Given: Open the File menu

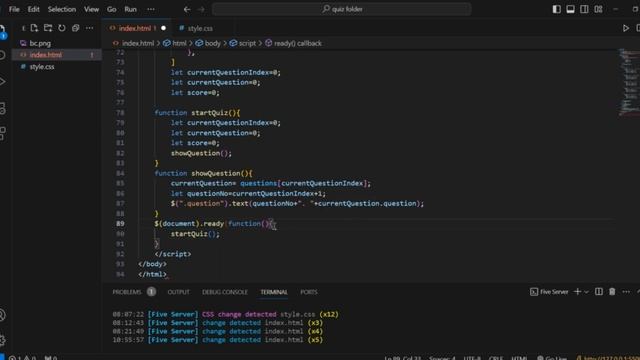Looking at the screenshot, I should pyautogui.click(x=14, y=9).
